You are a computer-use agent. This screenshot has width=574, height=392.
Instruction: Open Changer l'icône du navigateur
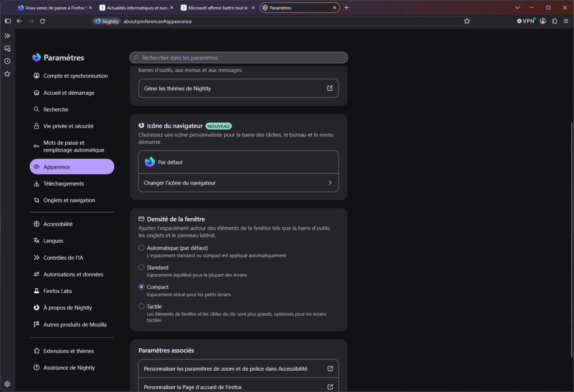point(238,183)
